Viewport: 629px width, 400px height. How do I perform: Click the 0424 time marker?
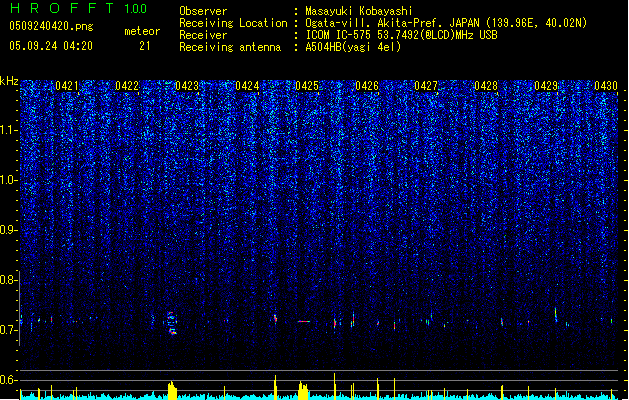(x=247, y=86)
